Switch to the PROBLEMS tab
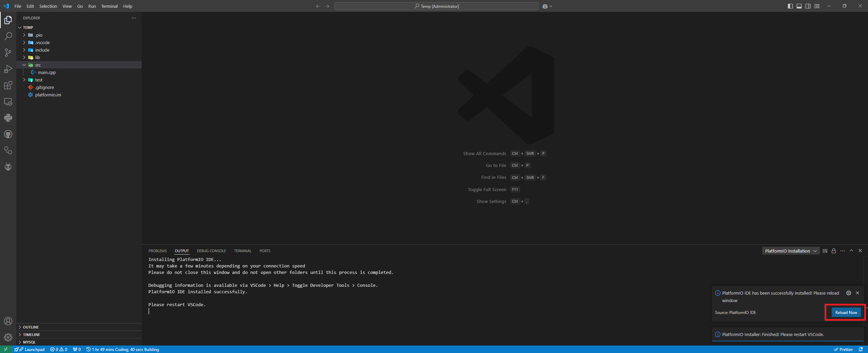 pyautogui.click(x=158, y=251)
